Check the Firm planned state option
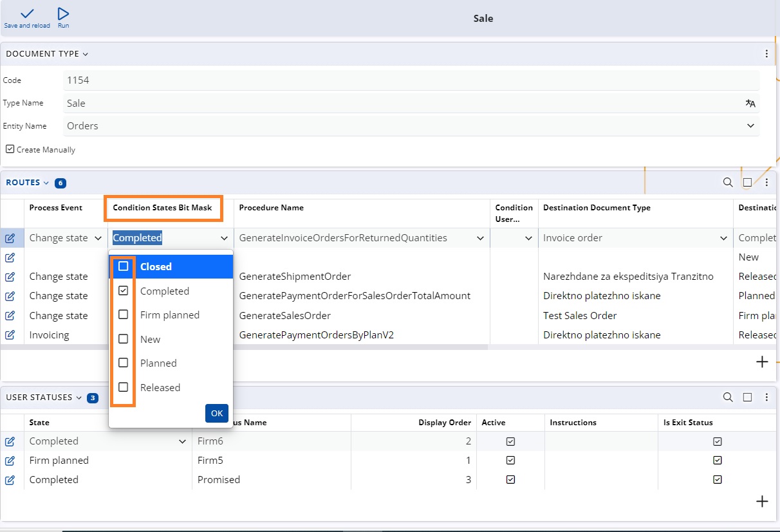The width and height of the screenshot is (780, 532). tap(124, 315)
